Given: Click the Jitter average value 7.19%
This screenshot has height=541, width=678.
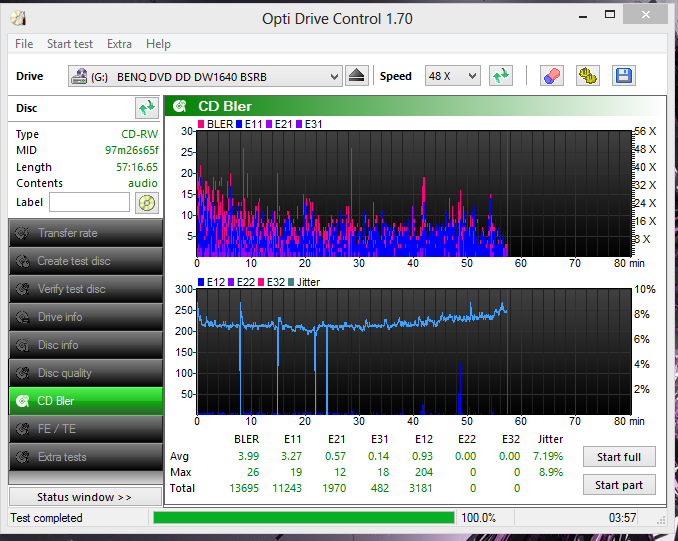Looking at the screenshot, I should click(548, 456).
